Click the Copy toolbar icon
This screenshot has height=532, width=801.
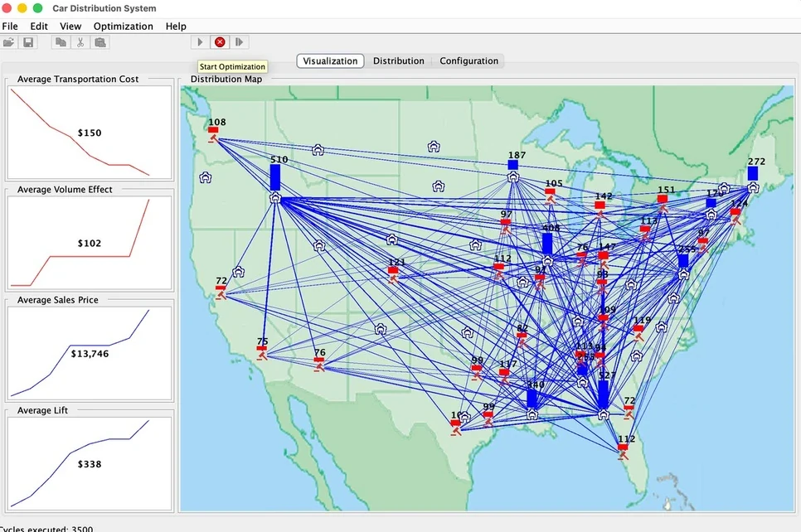[61, 42]
